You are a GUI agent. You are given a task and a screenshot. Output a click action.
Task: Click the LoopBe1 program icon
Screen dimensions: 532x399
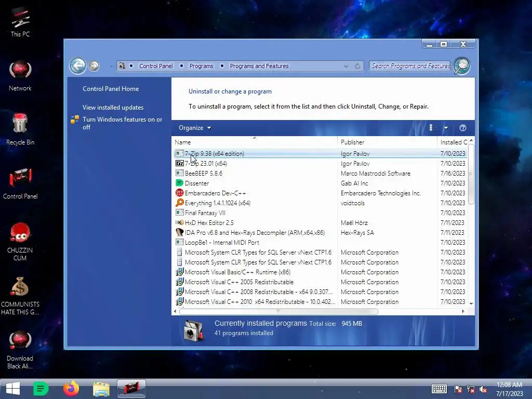(179, 242)
